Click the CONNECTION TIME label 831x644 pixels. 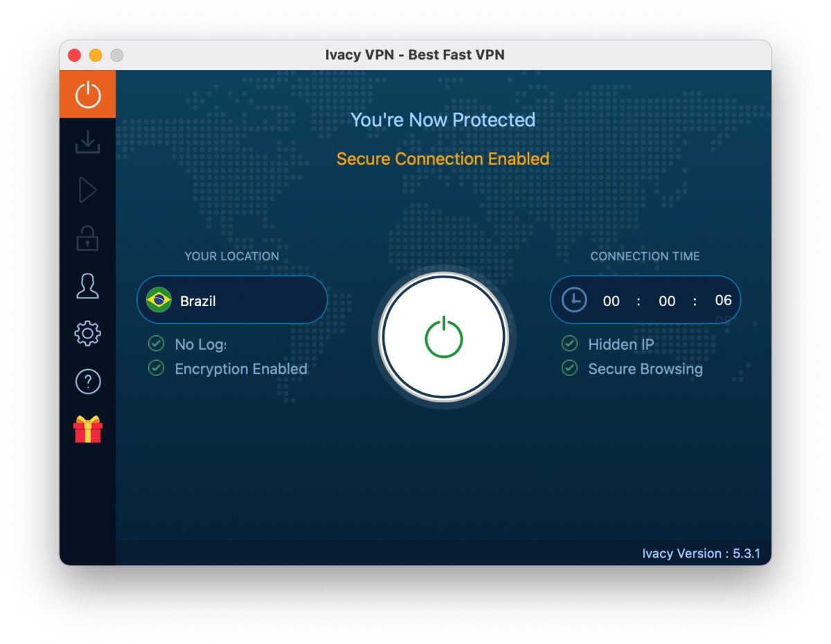pos(645,256)
